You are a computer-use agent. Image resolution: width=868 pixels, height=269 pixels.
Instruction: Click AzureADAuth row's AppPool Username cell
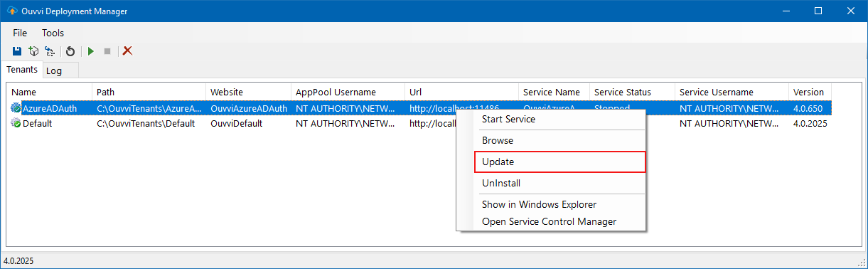pos(345,108)
